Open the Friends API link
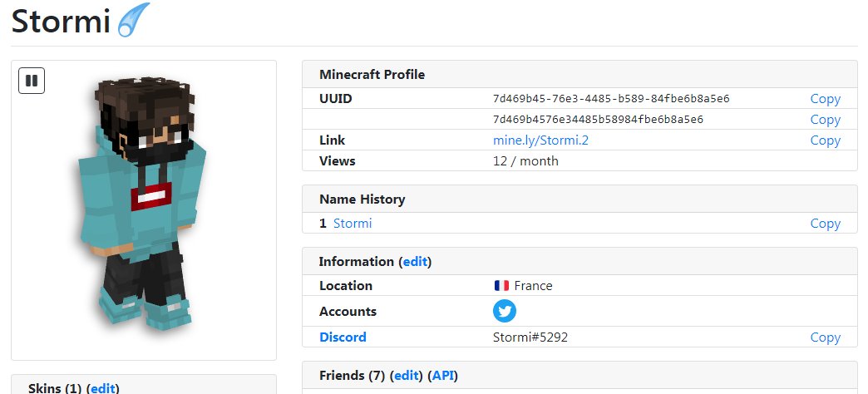Screen dimensions: 868x394 click(442, 376)
